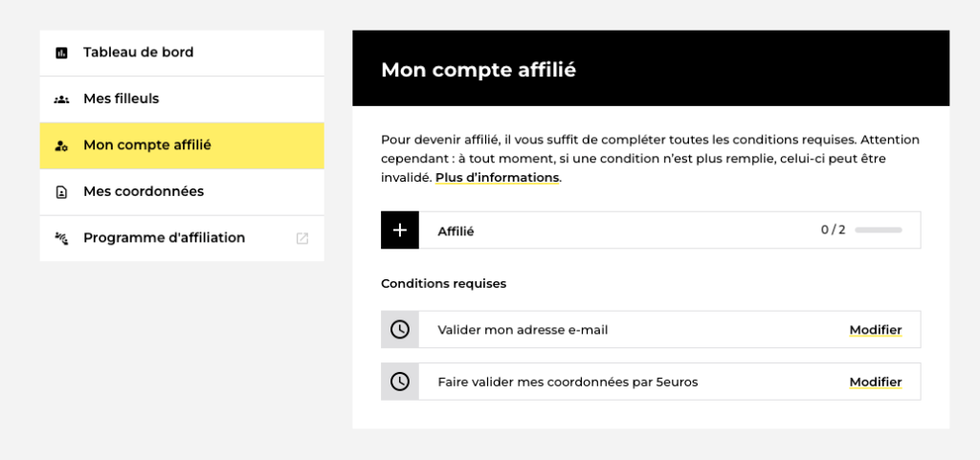980x460 pixels.
Task: Select Mon compte affilié in sidebar
Action: [x=182, y=145]
